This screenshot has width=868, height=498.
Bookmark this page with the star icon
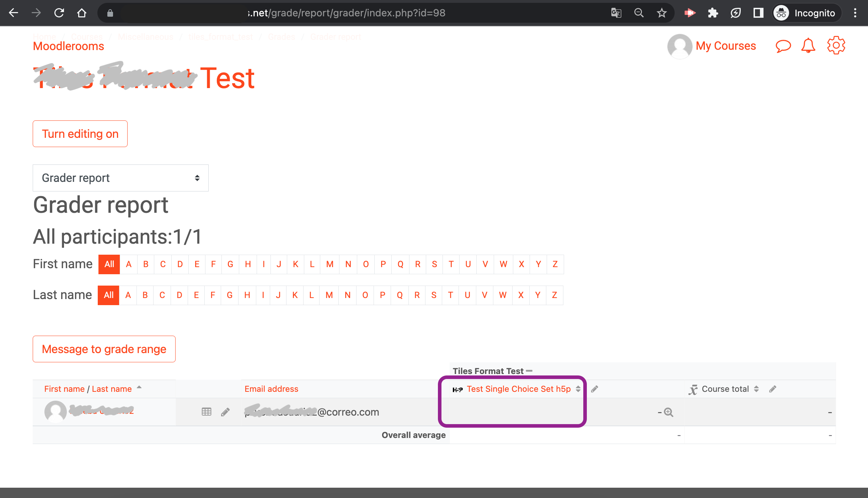(662, 13)
